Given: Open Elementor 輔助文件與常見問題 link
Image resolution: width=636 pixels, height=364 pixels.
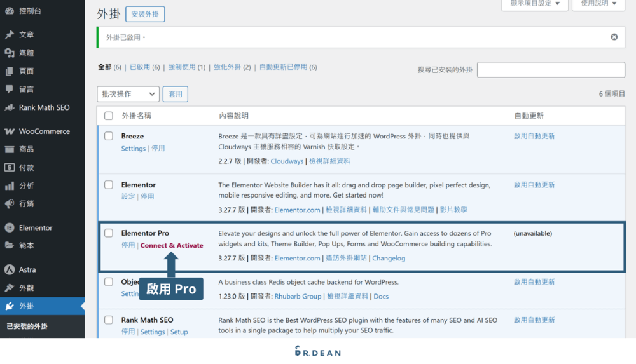Looking at the screenshot, I should [403, 210].
